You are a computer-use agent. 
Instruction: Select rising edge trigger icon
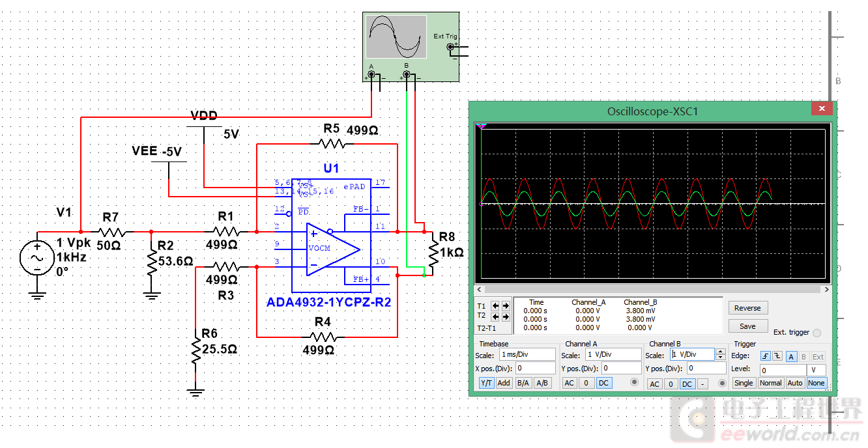coord(766,356)
